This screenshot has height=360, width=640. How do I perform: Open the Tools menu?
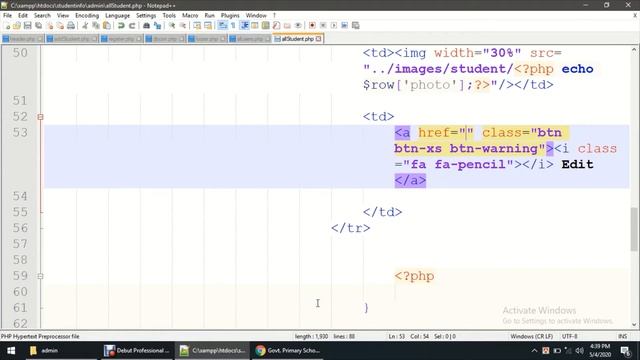[x=169, y=16]
